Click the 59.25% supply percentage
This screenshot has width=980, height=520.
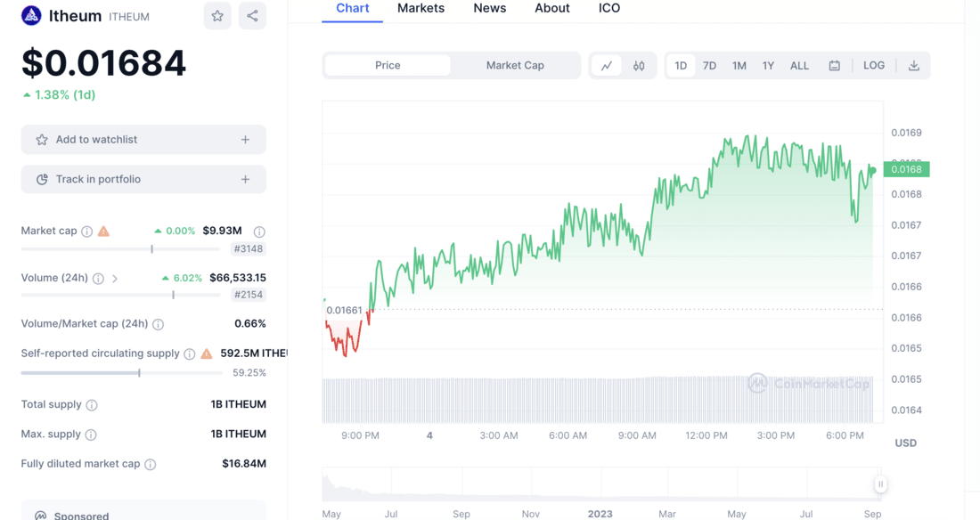point(249,372)
